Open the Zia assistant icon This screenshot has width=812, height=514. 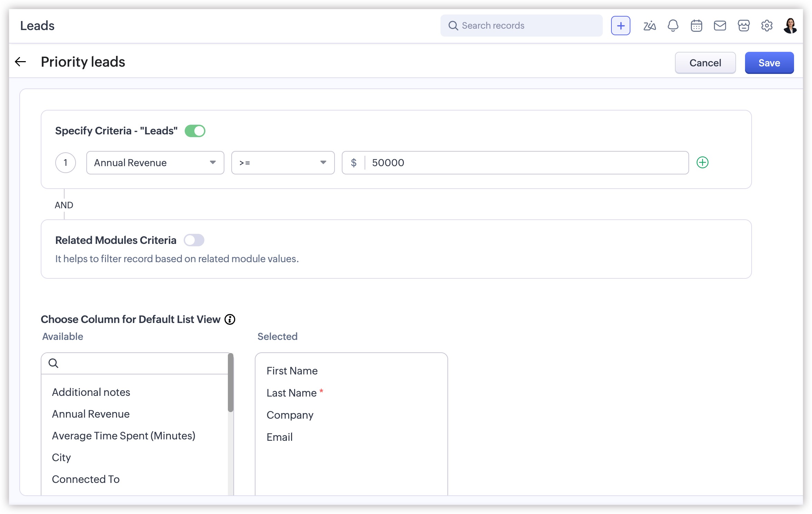(x=649, y=26)
